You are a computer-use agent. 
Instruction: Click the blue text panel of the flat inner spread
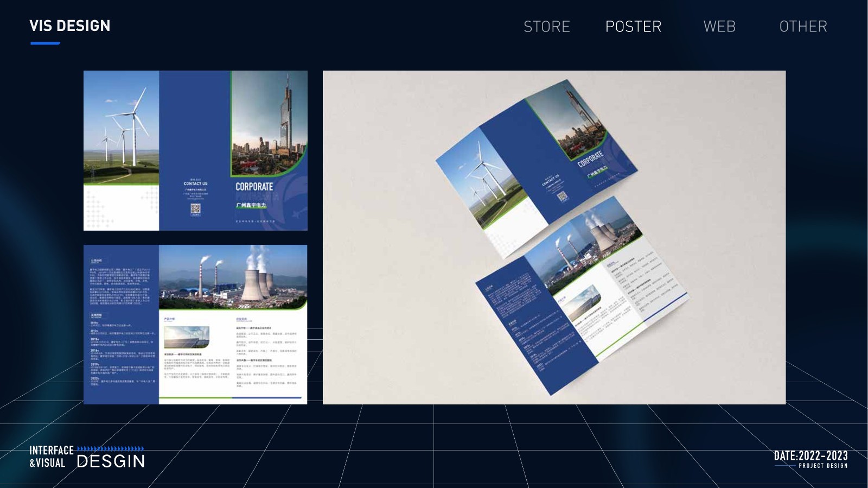(121, 326)
